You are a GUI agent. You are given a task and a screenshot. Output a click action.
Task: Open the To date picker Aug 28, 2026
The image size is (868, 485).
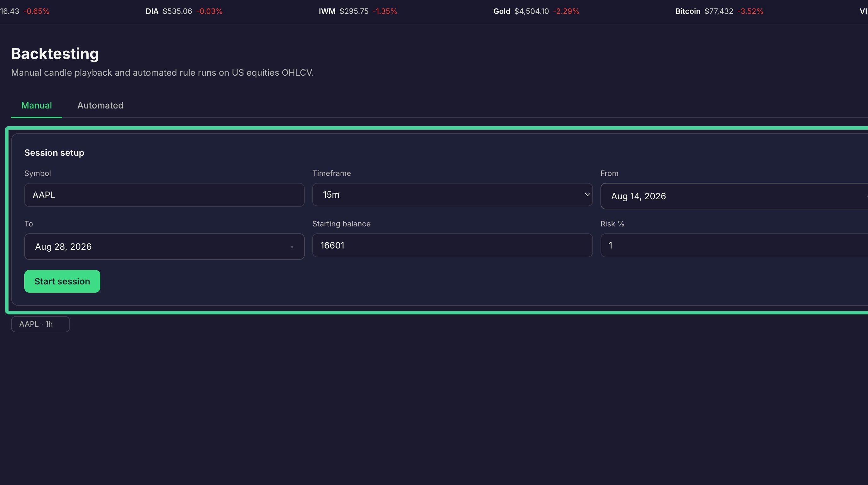coord(164,247)
